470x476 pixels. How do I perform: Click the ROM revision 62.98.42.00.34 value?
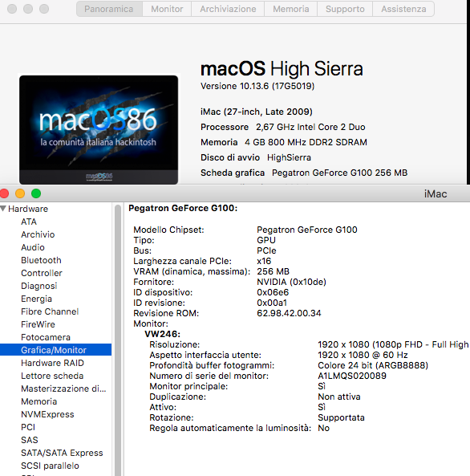tap(289, 313)
